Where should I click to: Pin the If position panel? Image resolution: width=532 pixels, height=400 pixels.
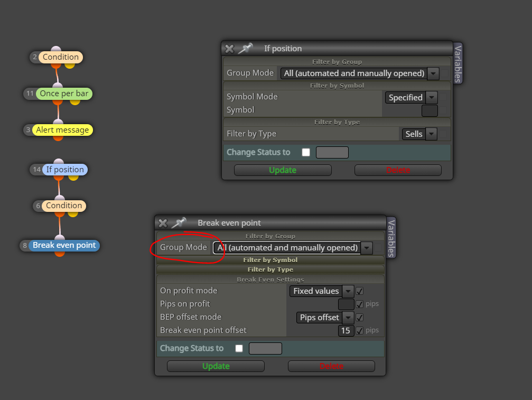(245, 49)
